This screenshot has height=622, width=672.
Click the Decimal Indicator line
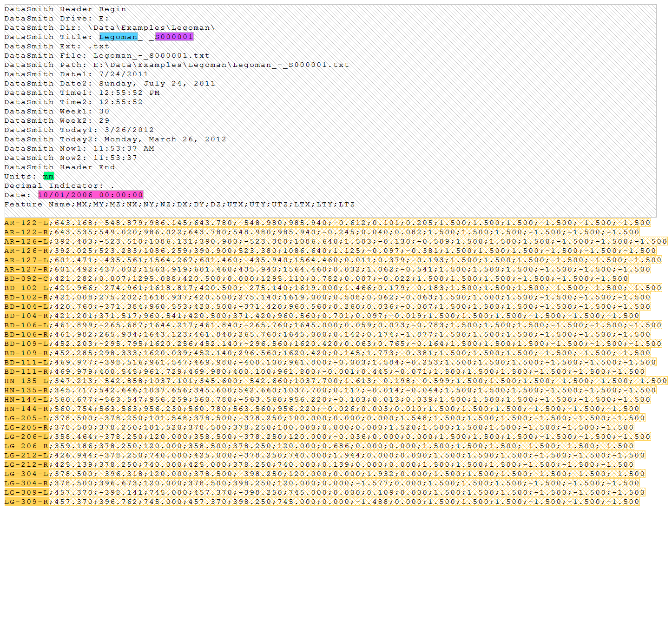(59, 185)
